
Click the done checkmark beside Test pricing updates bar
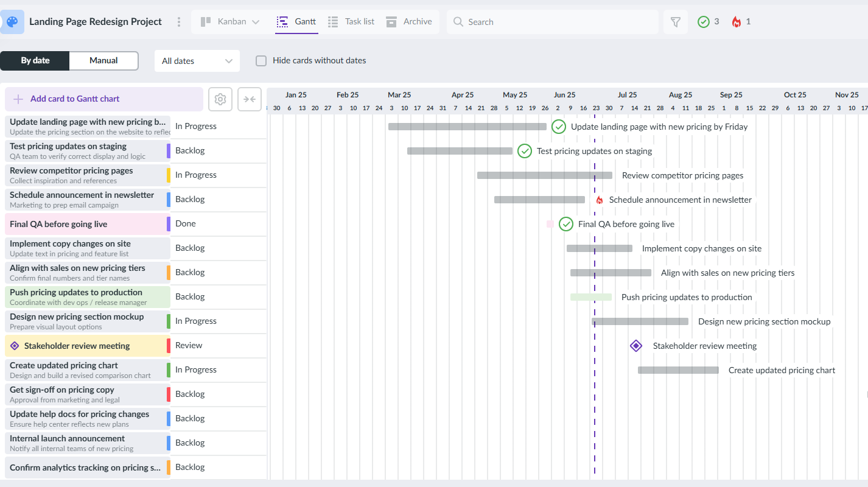(x=525, y=151)
